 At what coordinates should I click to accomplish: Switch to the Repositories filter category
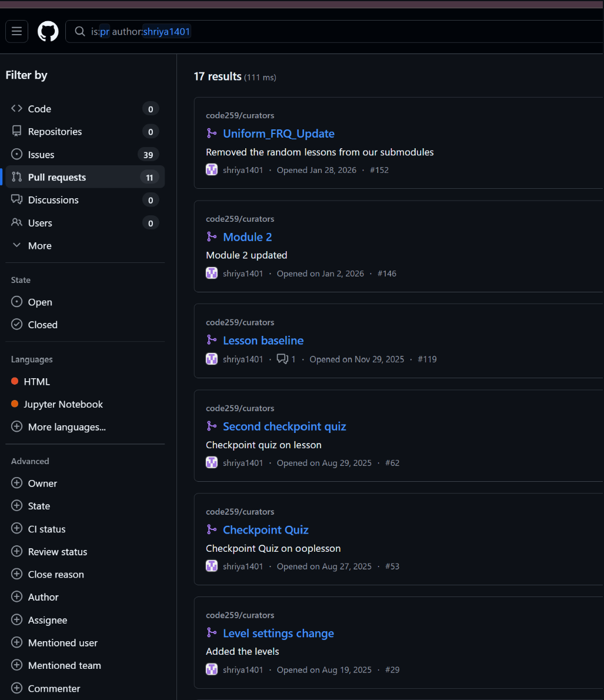click(55, 132)
